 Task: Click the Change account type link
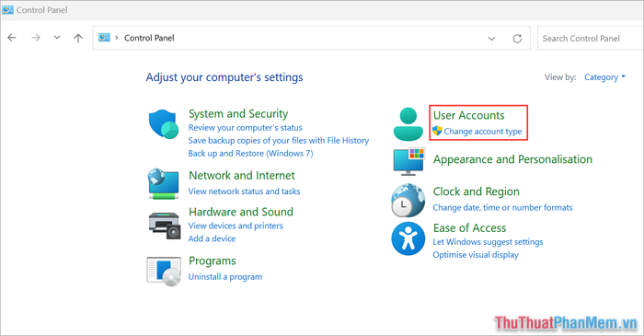[x=483, y=132]
